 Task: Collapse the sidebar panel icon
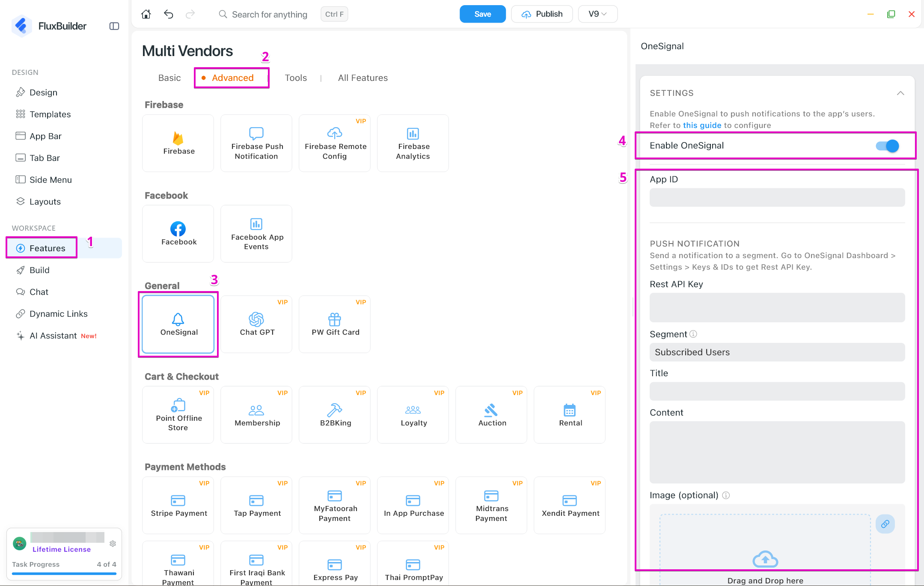(114, 26)
